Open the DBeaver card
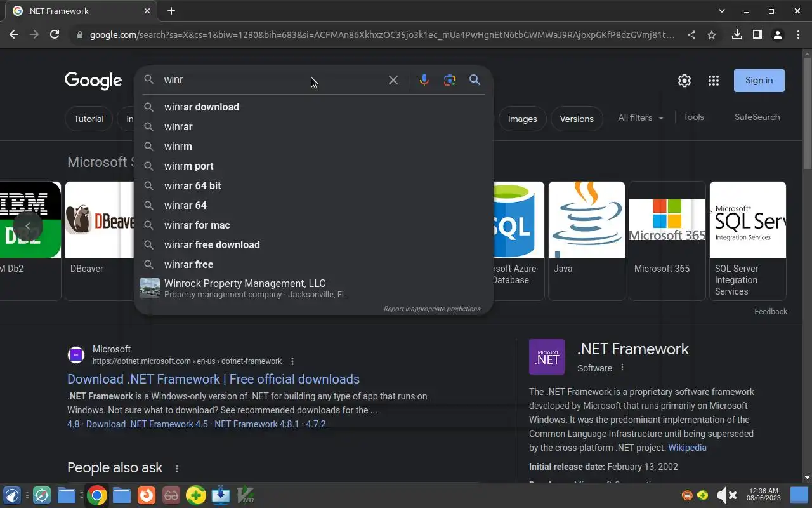 (100, 241)
